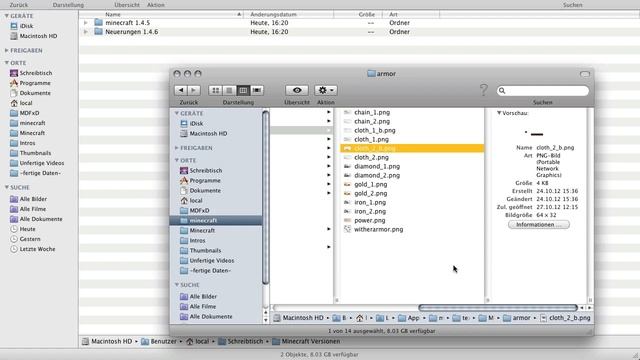640x360 pixels.
Task: Open Dokumente in armor window sidebar
Action: 200,191
